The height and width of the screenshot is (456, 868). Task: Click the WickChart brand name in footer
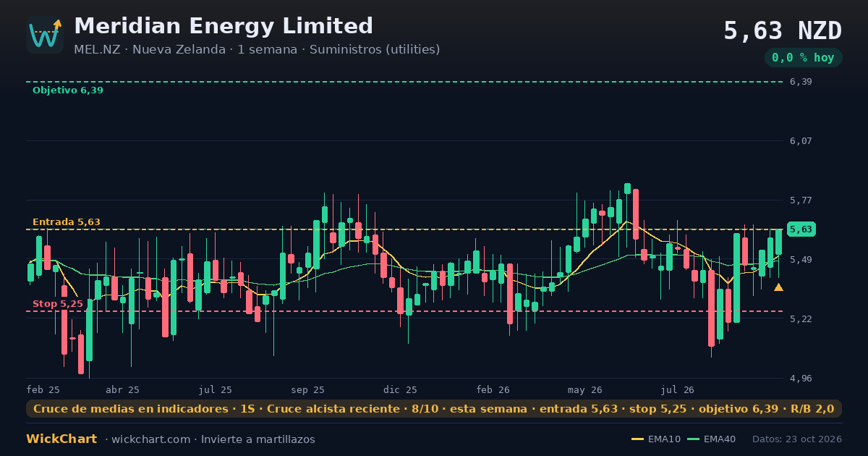[x=61, y=439]
